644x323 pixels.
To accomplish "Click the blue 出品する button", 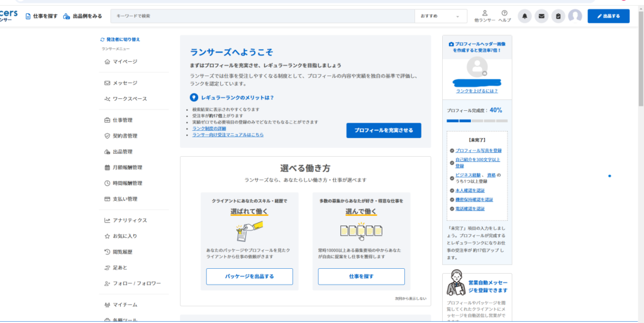I will tap(608, 16).
